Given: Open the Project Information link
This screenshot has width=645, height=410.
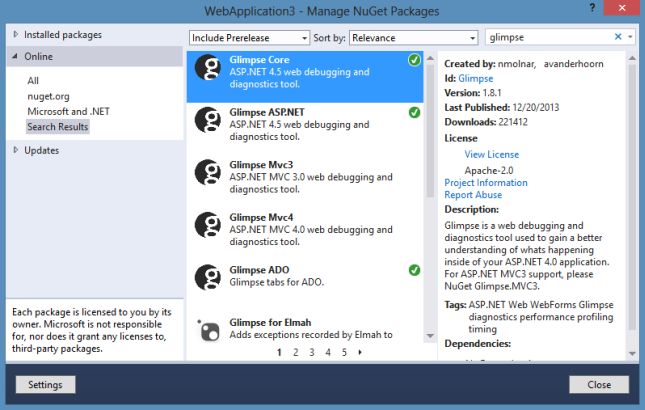Looking at the screenshot, I should point(486,183).
